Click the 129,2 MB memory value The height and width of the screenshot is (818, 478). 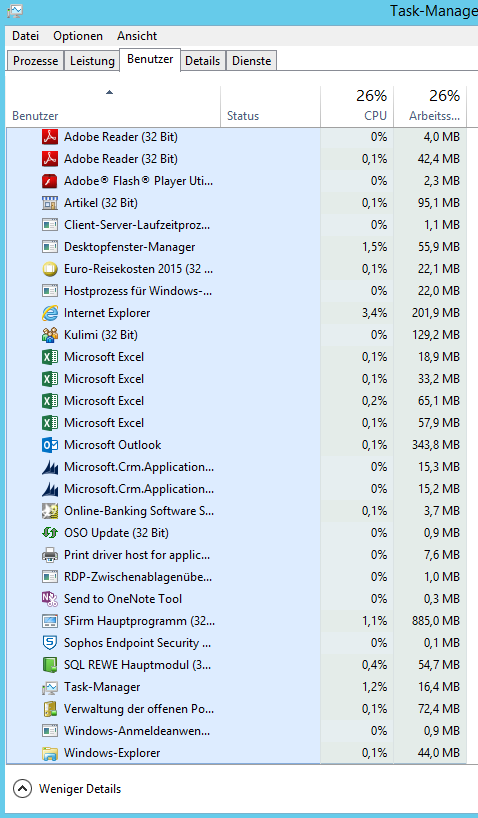(435, 335)
